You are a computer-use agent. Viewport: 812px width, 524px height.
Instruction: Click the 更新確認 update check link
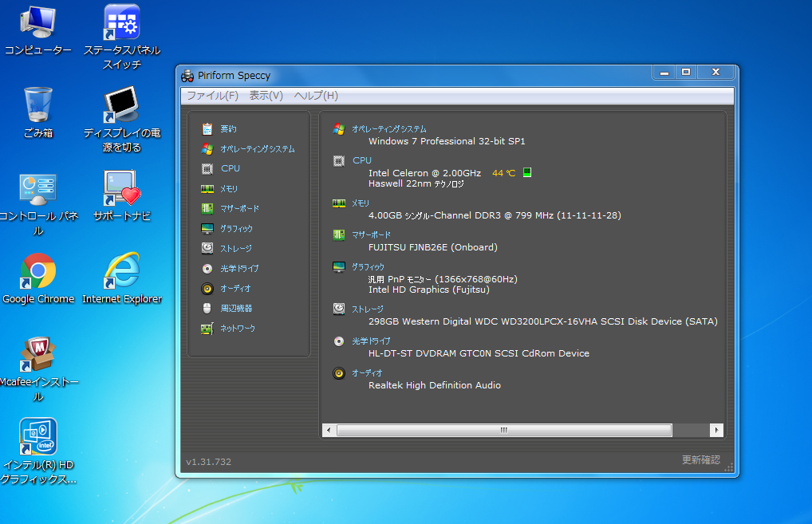coord(700,460)
